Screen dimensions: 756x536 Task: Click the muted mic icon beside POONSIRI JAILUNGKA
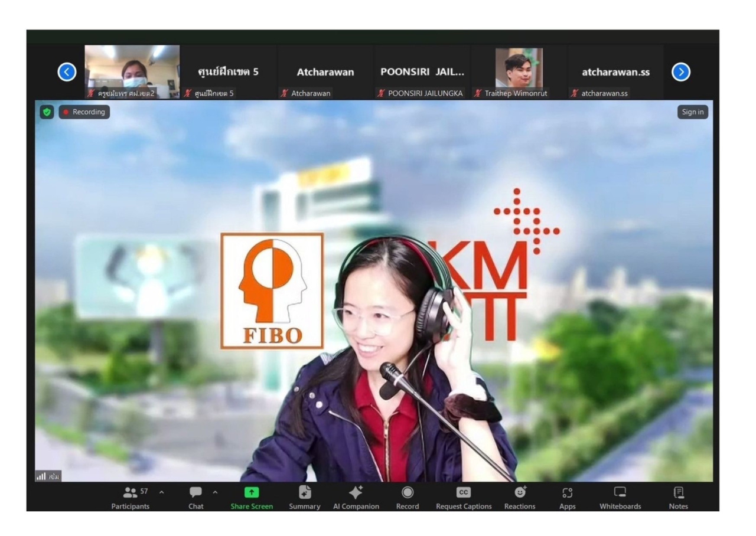pos(382,93)
